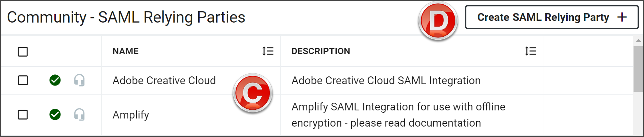
Task: Click the Create SAML Relying Party button
Action: (x=551, y=17)
